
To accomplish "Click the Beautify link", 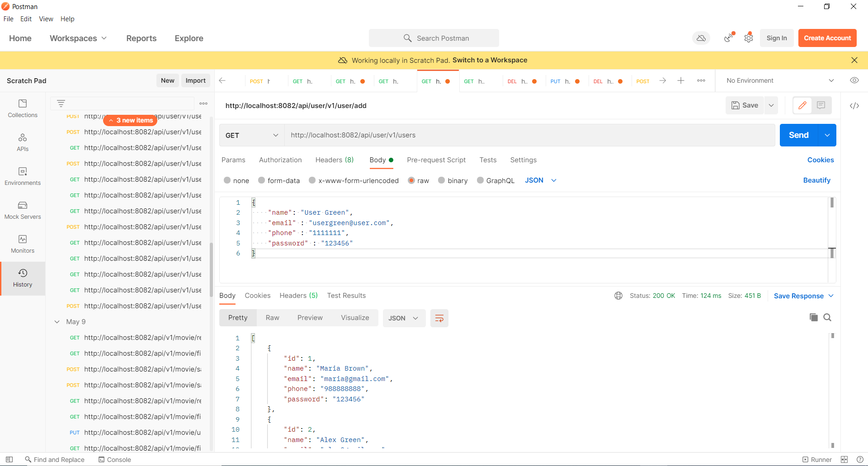I will [x=816, y=180].
